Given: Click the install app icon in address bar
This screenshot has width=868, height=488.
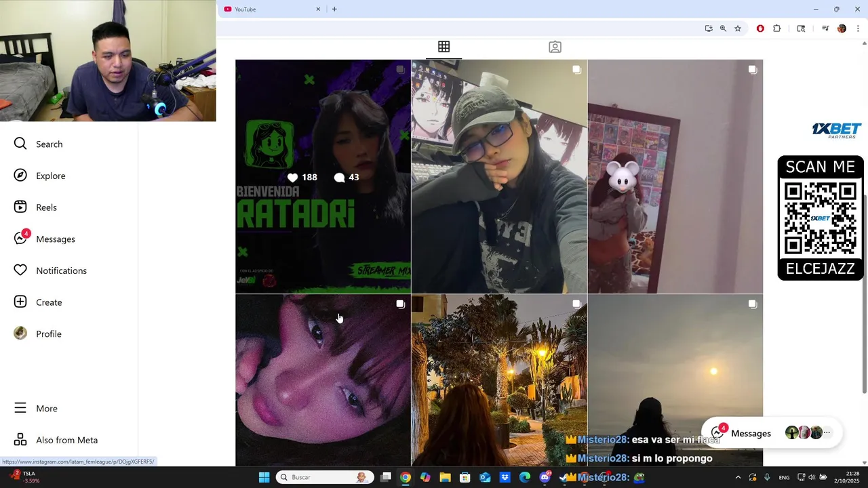Looking at the screenshot, I should (x=709, y=28).
